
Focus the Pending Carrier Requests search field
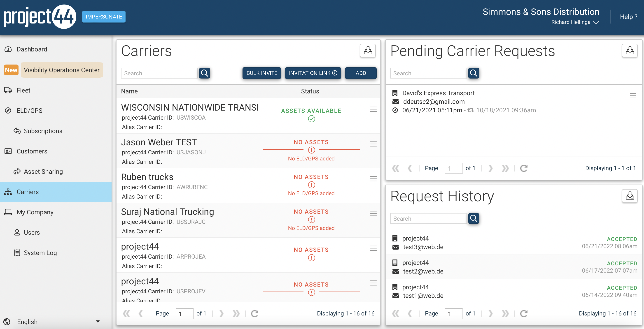pyautogui.click(x=428, y=73)
